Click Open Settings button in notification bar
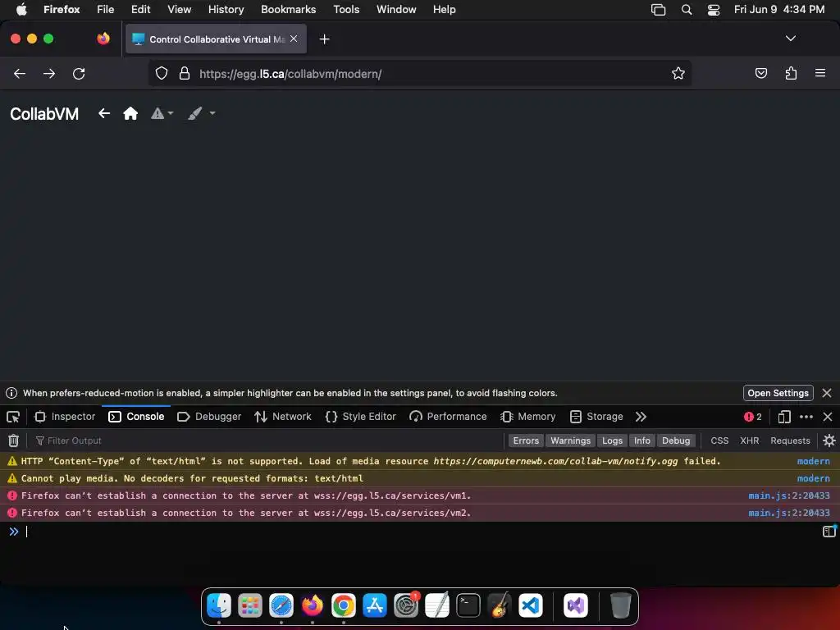This screenshot has width=840, height=630. pos(778,393)
